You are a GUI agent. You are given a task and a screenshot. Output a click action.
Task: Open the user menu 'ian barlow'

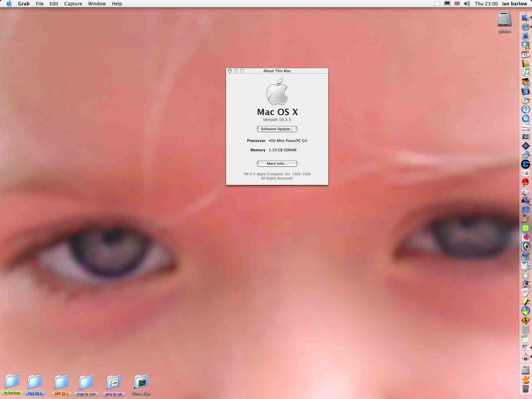514,4
